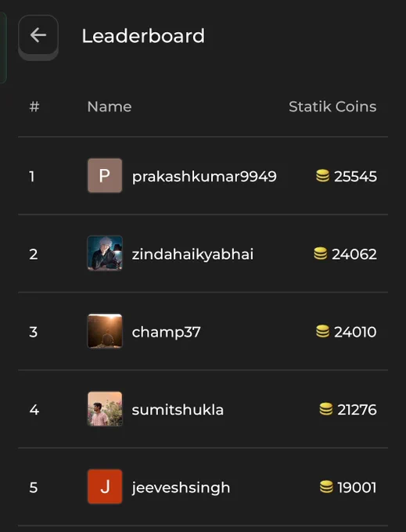Viewport: 406px width, 532px height.
Task: Click the Name column header
Action: (x=110, y=106)
